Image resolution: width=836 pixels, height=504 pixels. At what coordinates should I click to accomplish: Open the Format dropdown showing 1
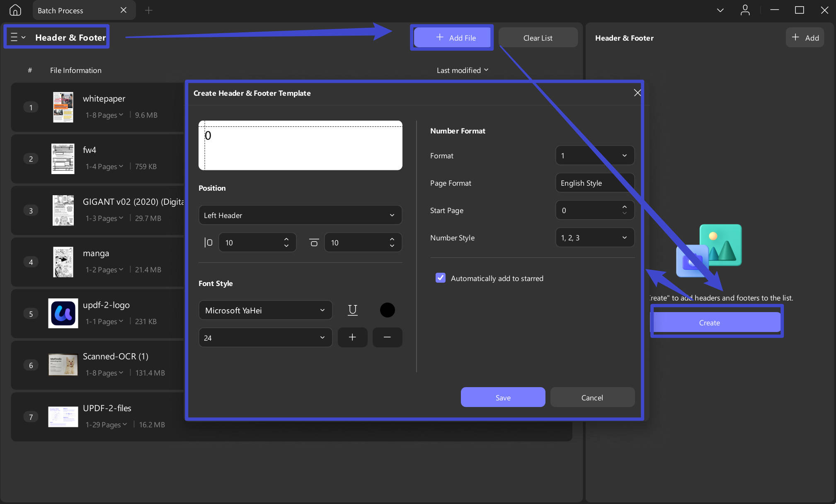595,155
